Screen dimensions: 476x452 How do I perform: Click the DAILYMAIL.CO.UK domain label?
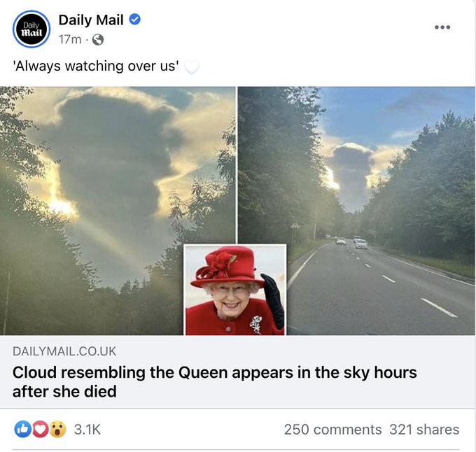(x=64, y=351)
